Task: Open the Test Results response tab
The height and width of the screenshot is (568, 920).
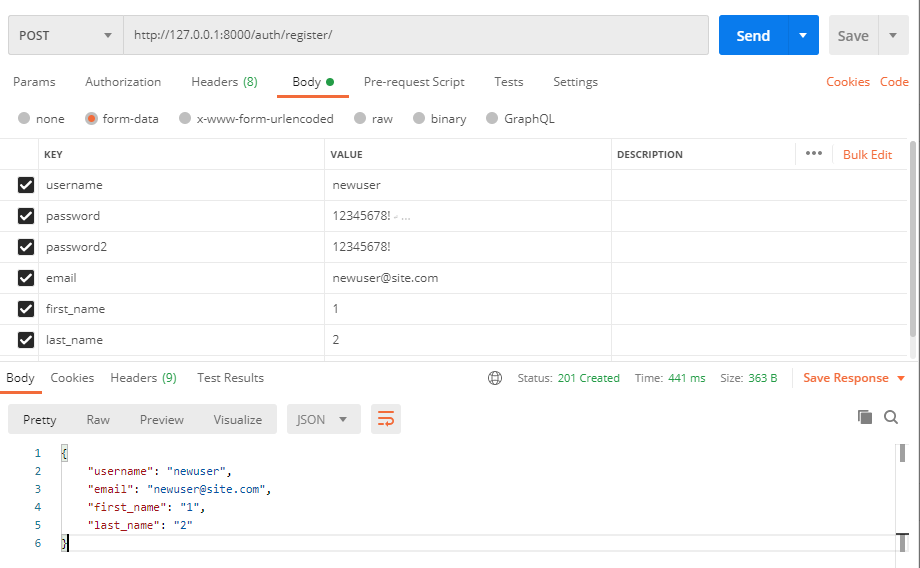Action: tap(230, 378)
